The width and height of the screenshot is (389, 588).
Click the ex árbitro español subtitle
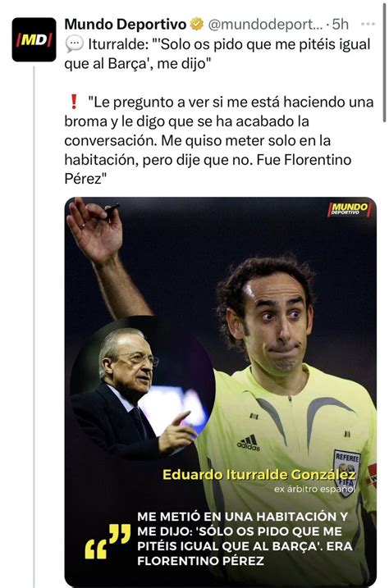[314, 489]
